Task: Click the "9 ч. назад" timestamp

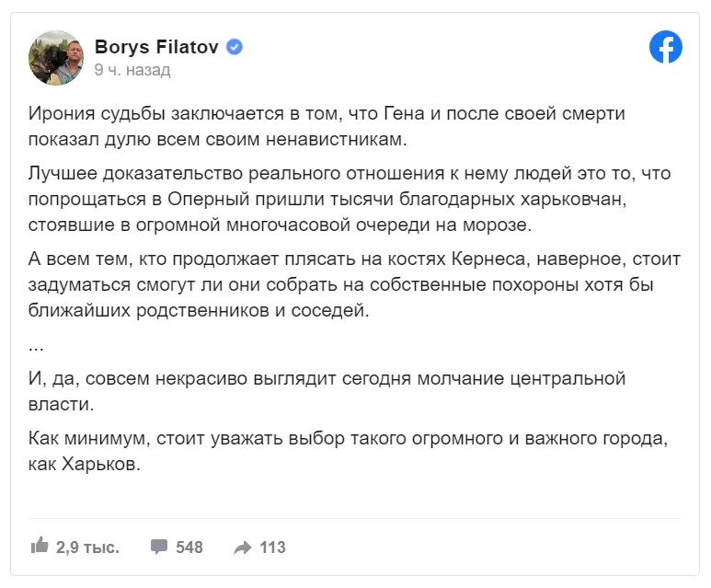Action: point(132,70)
